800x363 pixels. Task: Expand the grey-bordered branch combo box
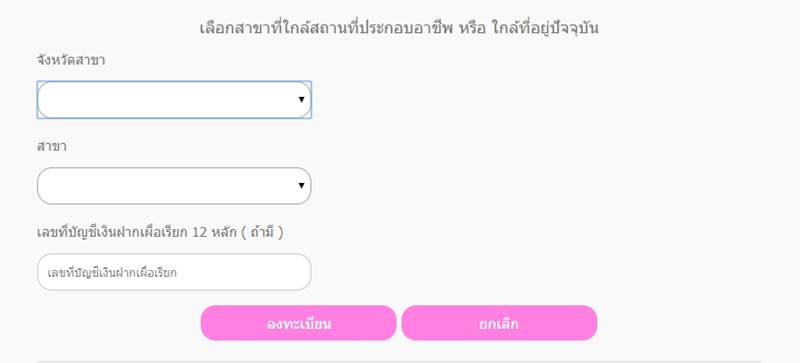[x=174, y=186]
